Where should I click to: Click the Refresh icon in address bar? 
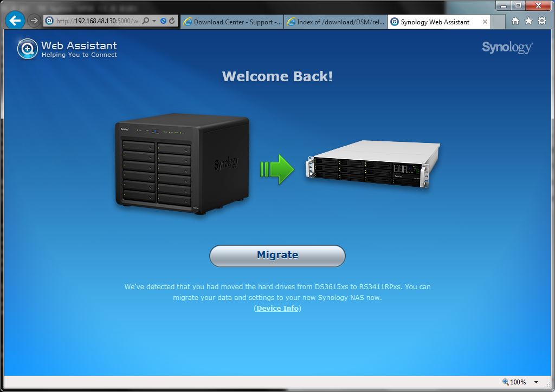tap(172, 21)
